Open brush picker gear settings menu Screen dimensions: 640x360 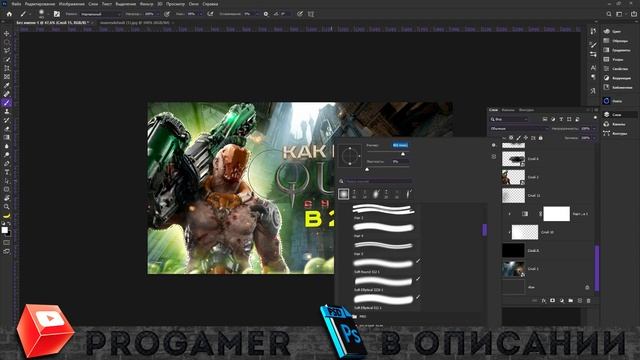[493, 145]
